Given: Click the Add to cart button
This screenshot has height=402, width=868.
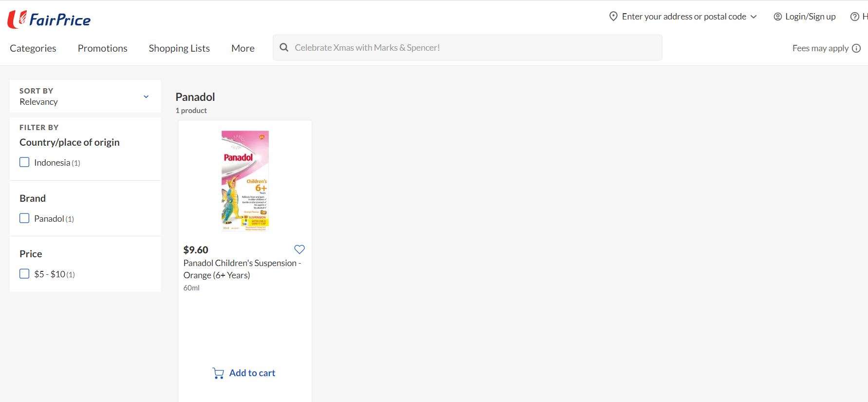Looking at the screenshot, I should point(245,373).
